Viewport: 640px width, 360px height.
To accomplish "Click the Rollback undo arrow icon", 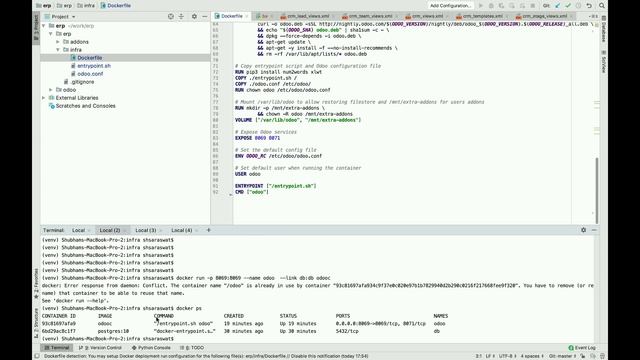I will pyautogui.click(x=589, y=6).
